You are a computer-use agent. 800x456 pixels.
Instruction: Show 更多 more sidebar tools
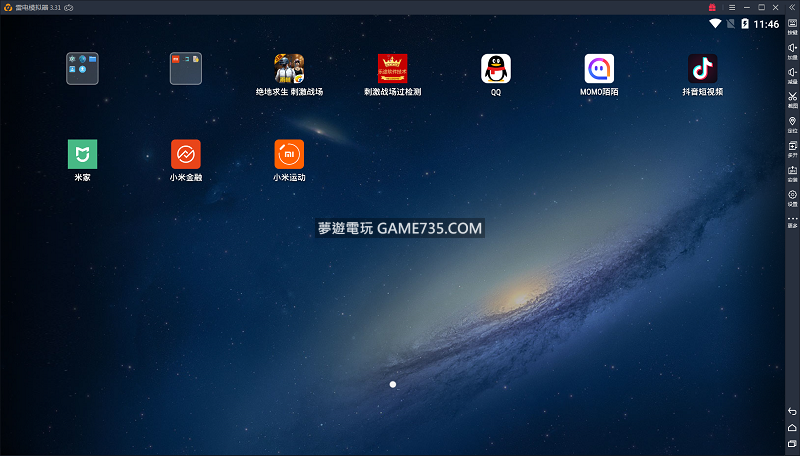(x=792, y=221)
